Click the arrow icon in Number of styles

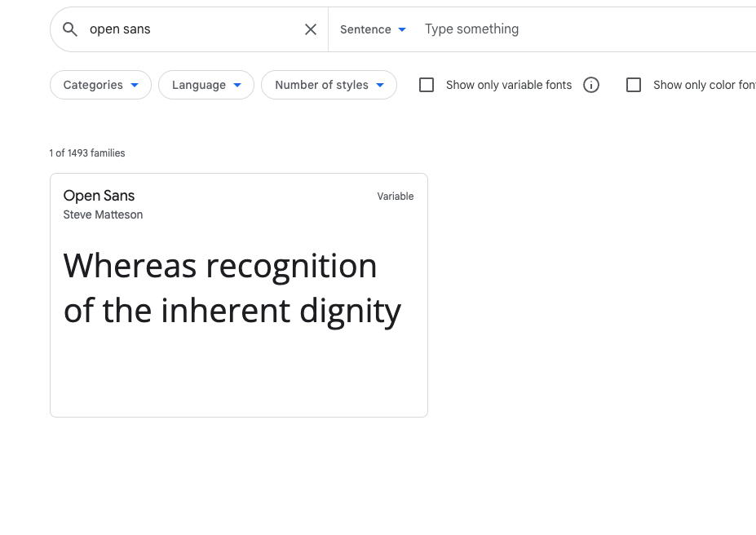[x=380, y=86]
